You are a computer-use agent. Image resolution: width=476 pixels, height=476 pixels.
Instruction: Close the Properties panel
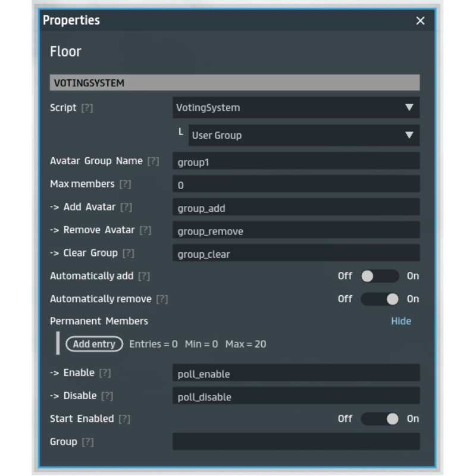(420, 21)
